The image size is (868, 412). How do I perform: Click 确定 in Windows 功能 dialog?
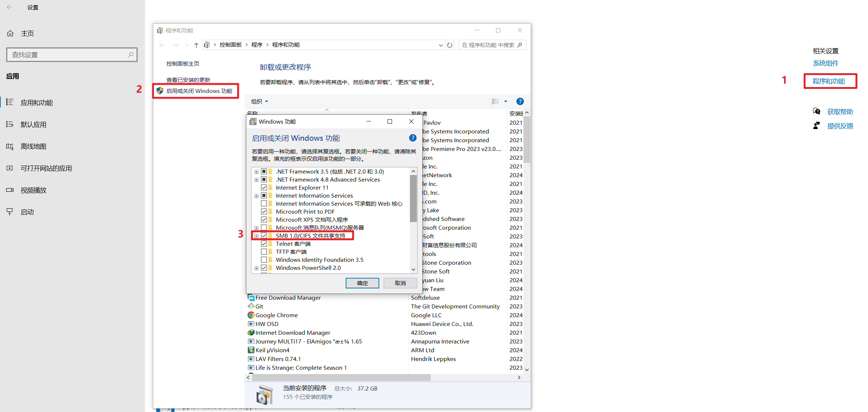pyautogui.click(x=362, y=283)
